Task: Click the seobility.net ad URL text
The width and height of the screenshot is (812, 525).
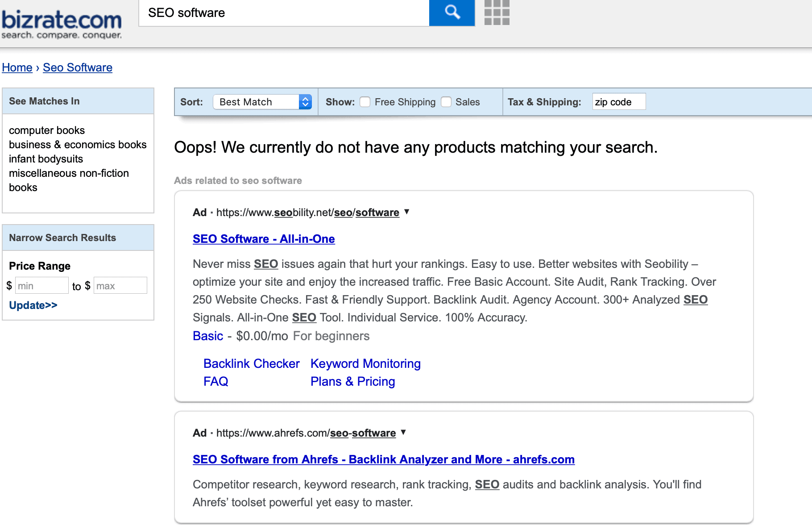Action: coord(308,212)
